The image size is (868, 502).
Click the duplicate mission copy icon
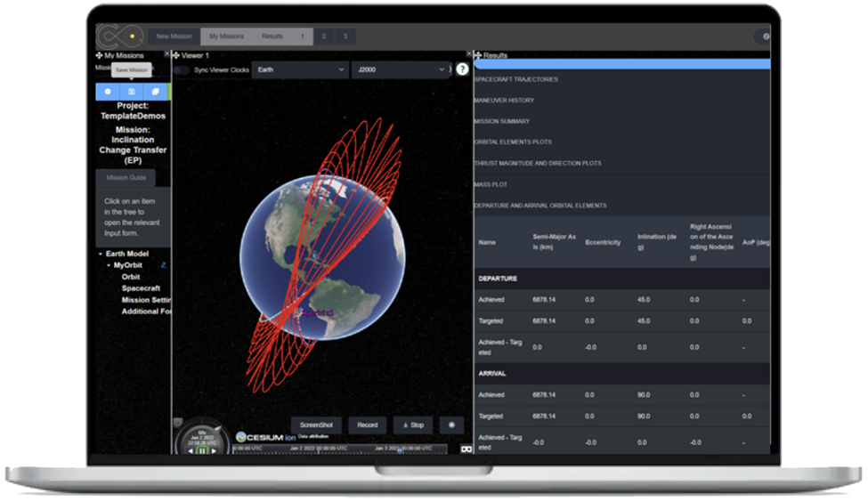[155, 92]
